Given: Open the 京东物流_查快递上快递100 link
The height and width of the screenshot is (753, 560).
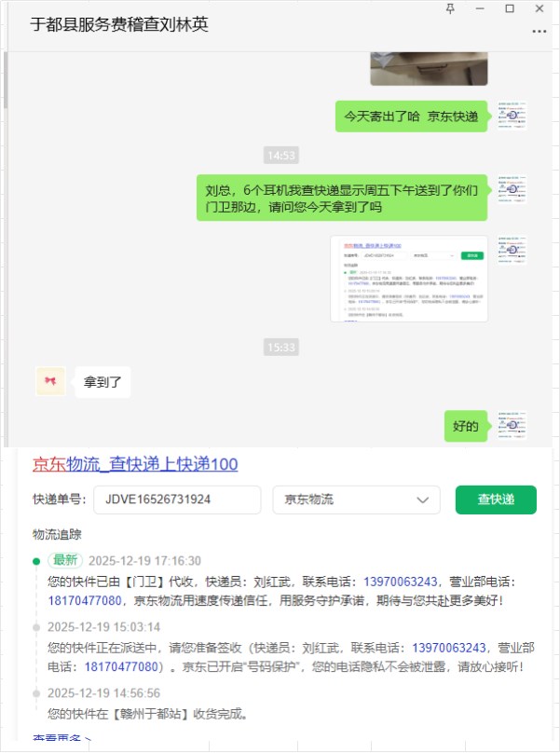Looking at the screenshot, I should [x=135, y=464].
